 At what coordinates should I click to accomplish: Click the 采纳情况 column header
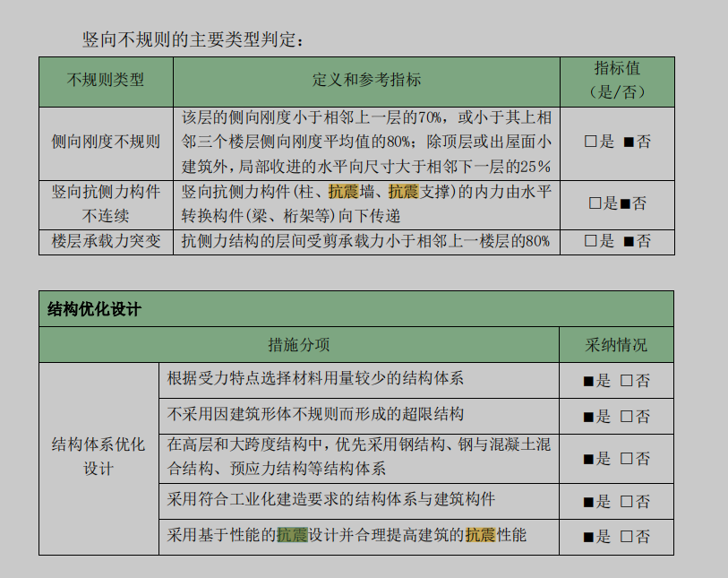pos(616,345)
